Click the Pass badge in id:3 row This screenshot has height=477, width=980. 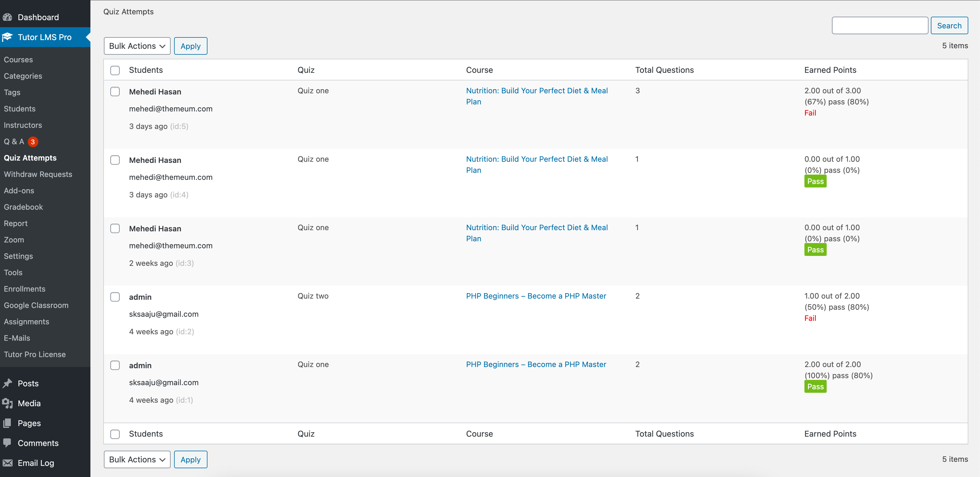click(815, 250)
